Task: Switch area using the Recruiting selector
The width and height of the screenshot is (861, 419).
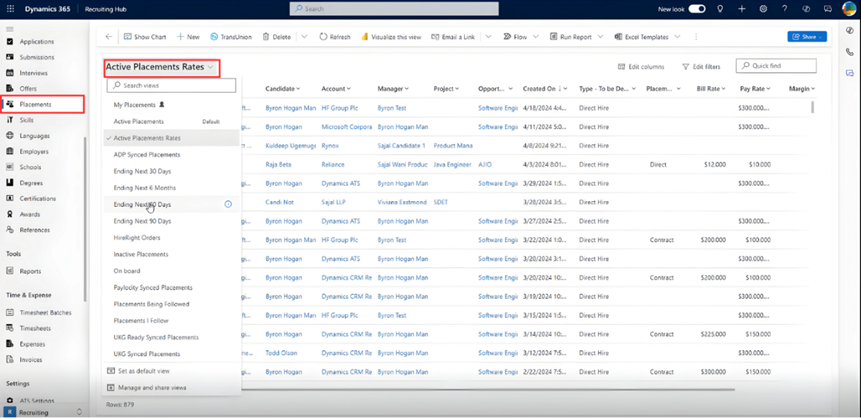Action: [44, 412]
